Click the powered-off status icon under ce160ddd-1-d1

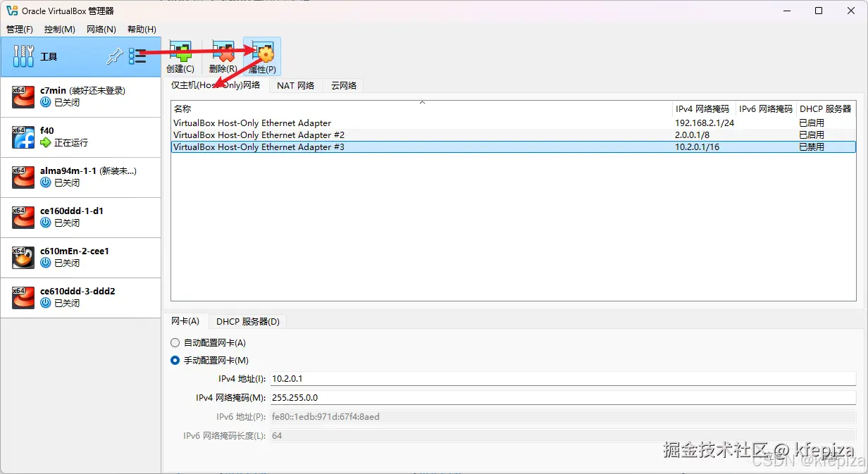coord(46,223)
